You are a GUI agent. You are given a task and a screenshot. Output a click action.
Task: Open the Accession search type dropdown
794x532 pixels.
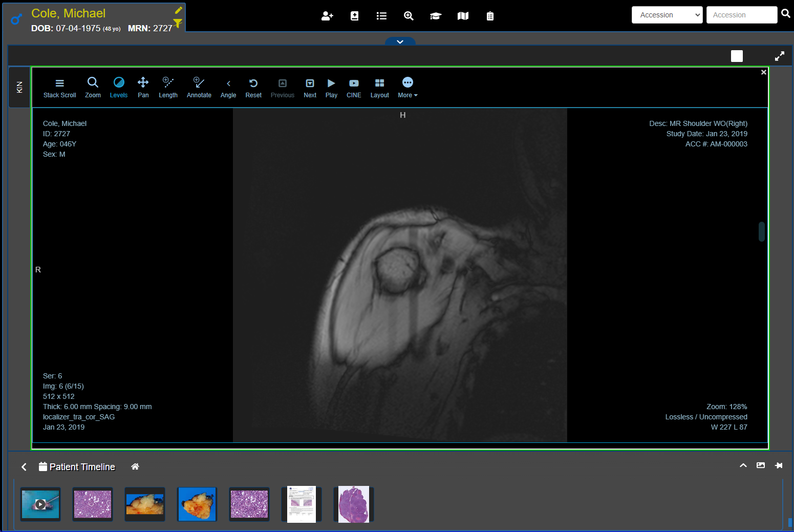coord(668,15)
